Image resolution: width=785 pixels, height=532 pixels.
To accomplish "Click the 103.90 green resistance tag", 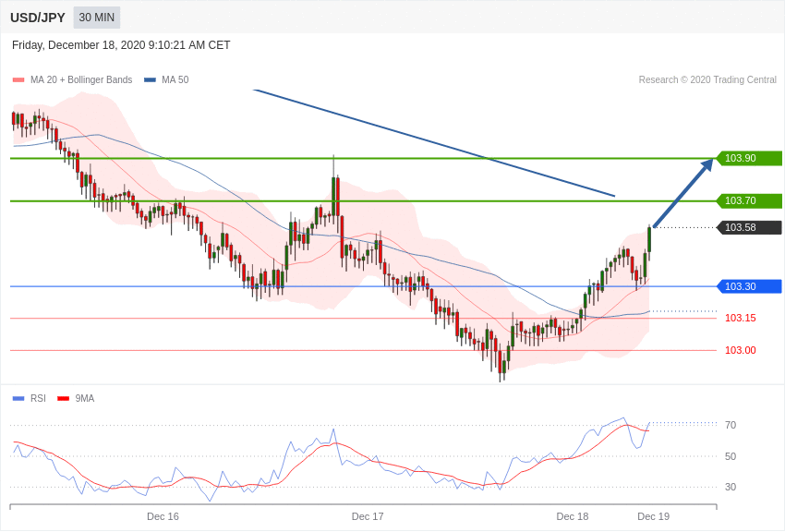I will click(750, 158).
